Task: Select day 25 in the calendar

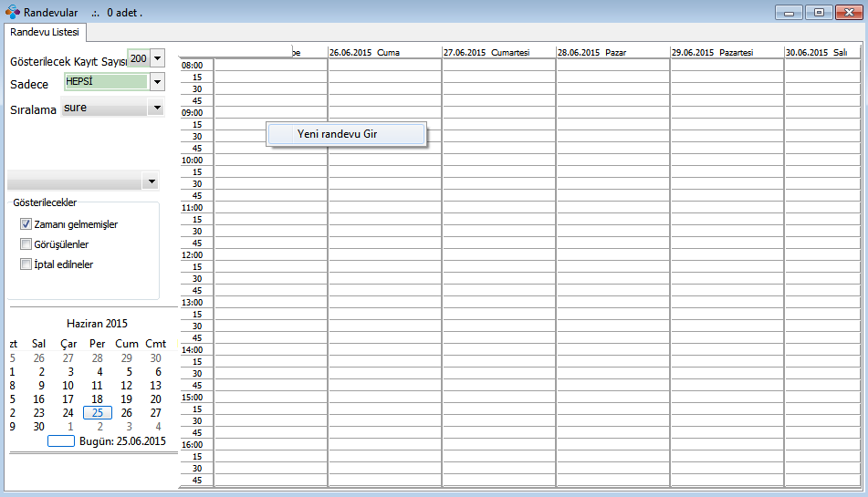Action: pos(97,412)
